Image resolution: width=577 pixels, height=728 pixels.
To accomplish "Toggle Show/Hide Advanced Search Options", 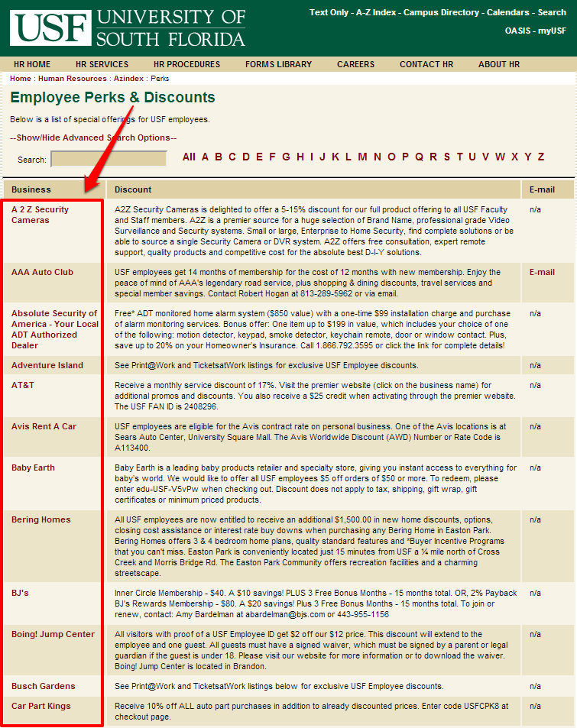I will point(93,138).
